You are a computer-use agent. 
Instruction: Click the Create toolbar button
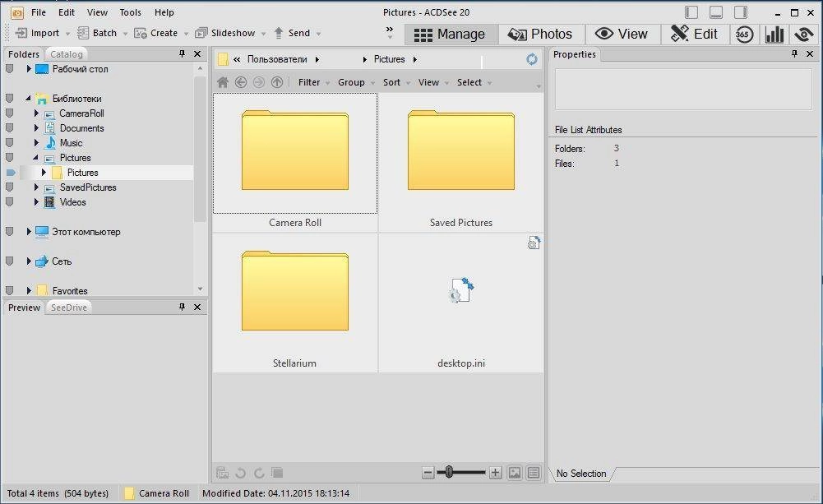[x=156, y=33]
